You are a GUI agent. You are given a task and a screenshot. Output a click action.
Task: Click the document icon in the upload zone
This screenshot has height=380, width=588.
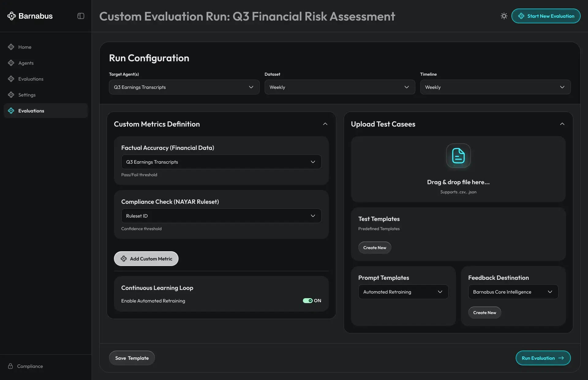(x=458, y=156)
